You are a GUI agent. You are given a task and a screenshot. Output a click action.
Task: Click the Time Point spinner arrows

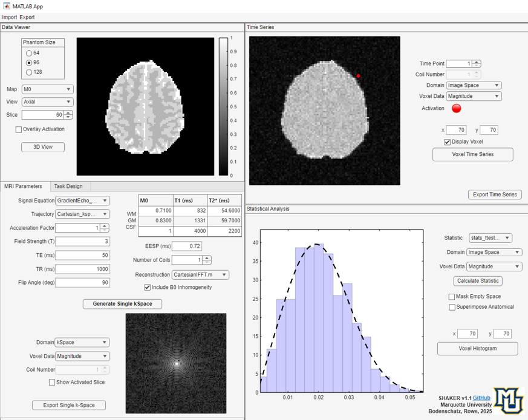(x=477, y=63)
